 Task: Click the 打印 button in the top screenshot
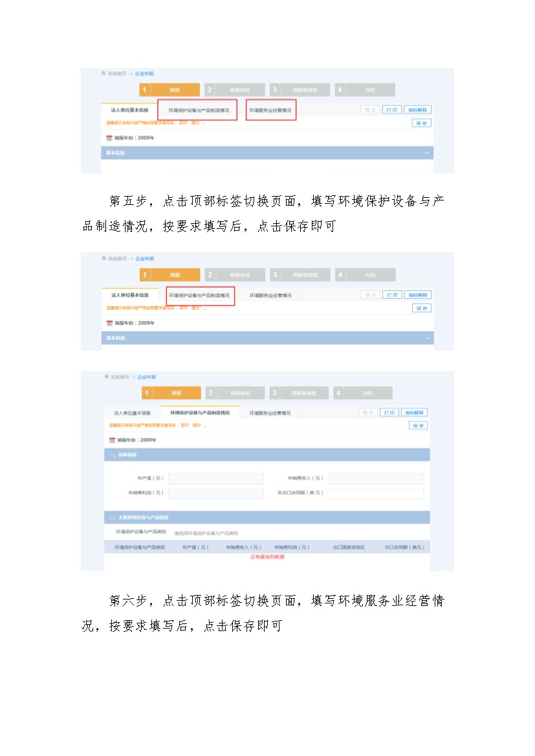pos(391,110)
